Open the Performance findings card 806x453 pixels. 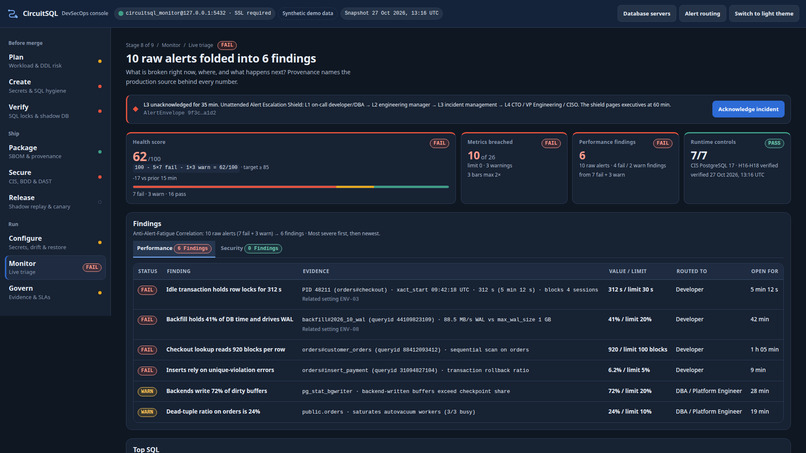tap(626, 168)
